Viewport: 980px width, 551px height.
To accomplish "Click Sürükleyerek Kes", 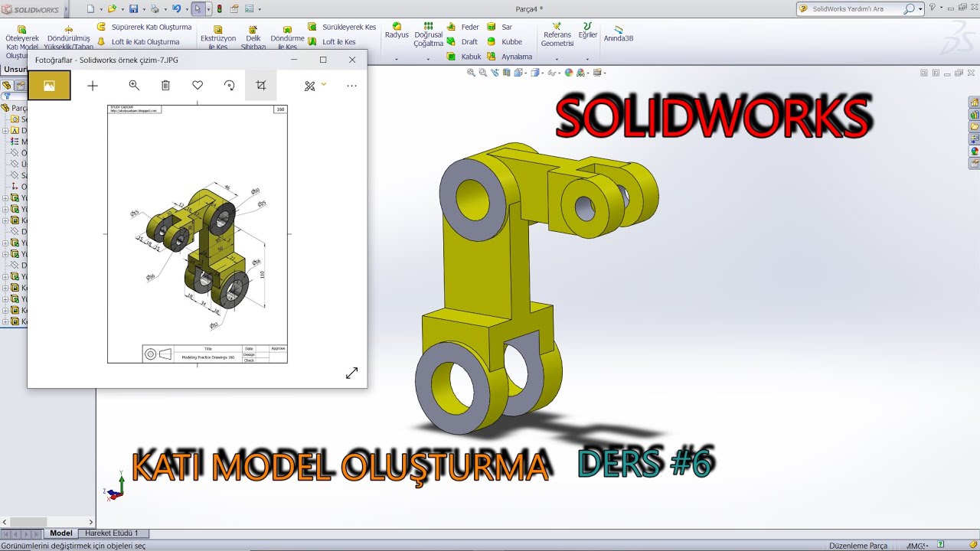I will click(341, 27).
